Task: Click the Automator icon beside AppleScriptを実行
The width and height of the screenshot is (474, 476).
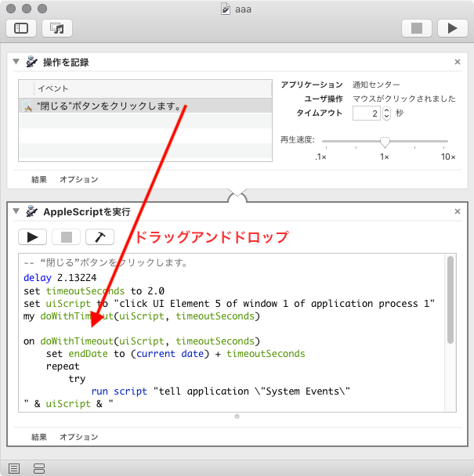Action: [31, 211]
